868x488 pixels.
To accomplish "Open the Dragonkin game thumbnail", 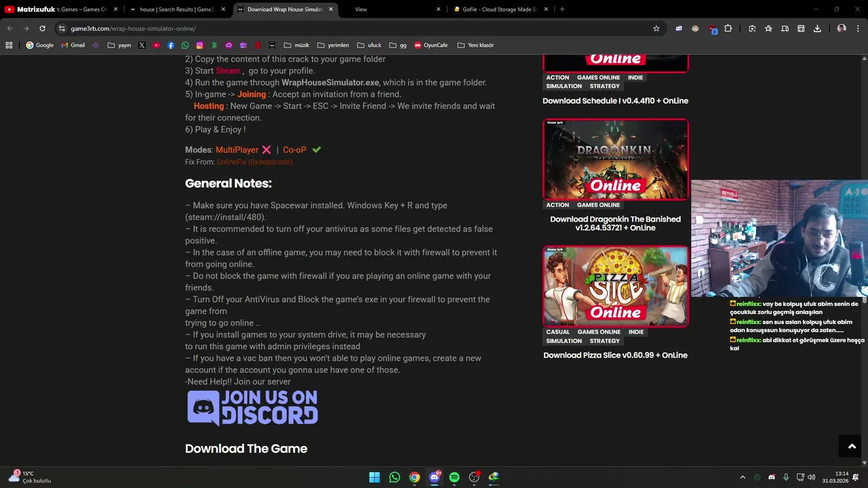I will click(615, 159).
